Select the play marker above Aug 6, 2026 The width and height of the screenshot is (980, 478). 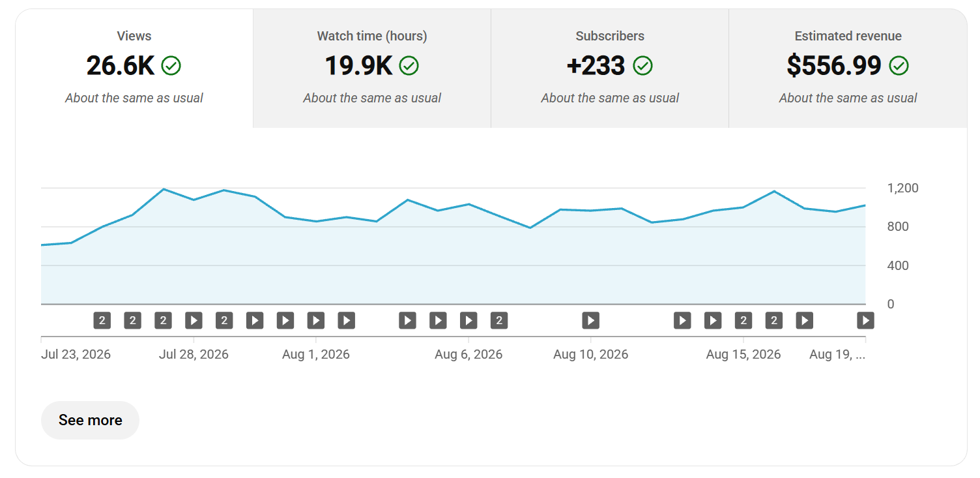[x=468, y=320]
